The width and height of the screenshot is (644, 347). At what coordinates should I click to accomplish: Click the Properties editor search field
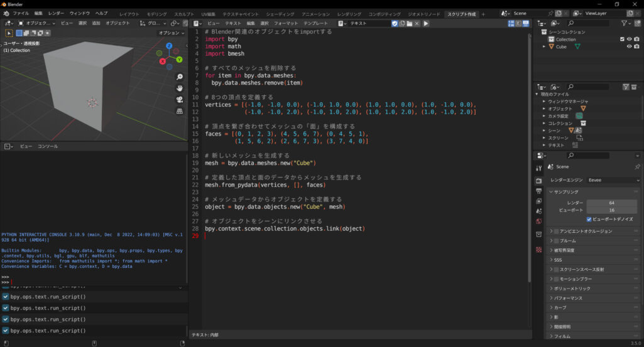click(x=587, y=156)
